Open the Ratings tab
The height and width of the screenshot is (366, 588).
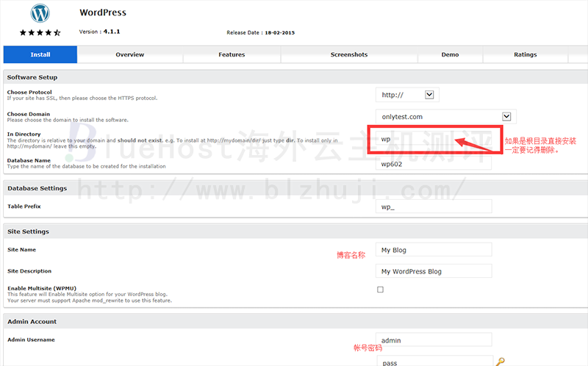coord(526,54)
